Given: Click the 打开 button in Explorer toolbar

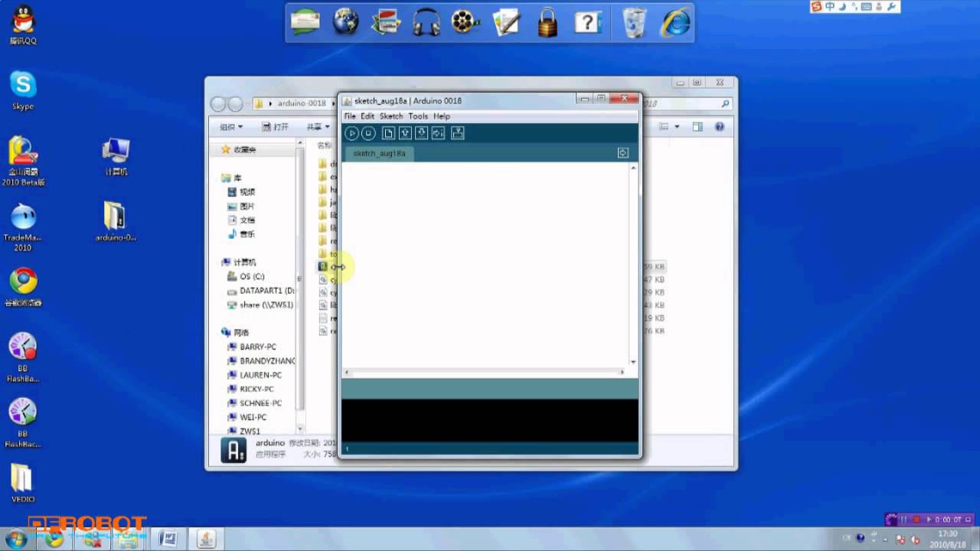Looking at the screenshot, I should pyautogui.click(x=276, y=127).
